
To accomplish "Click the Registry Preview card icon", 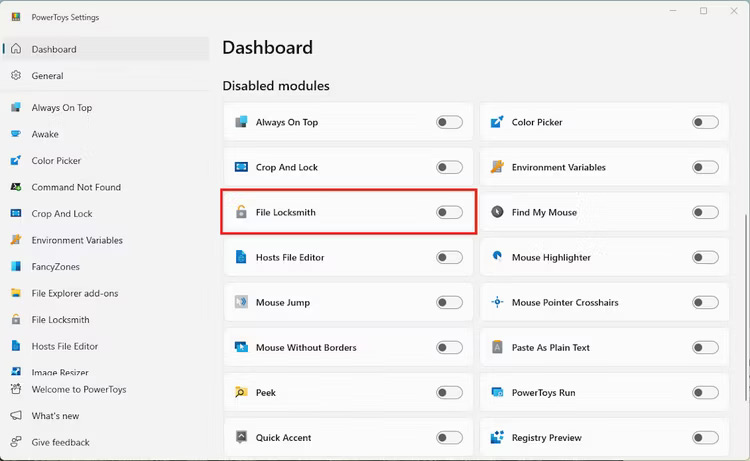I will (497, 437).
